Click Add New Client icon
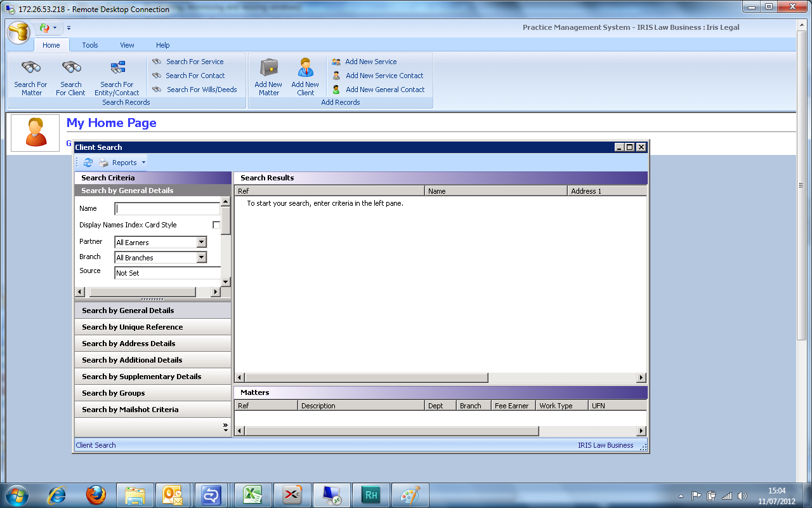Image resolution: width=812 pixels, height=508 pixels. click(306, 68)
